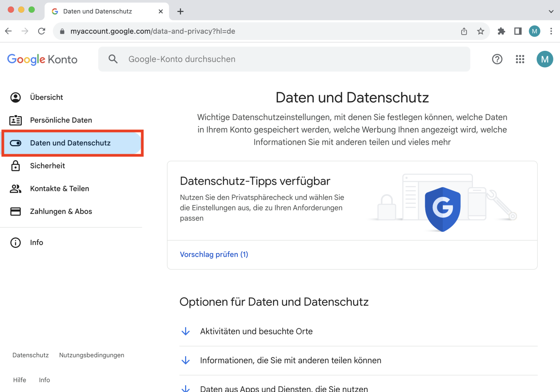Click the Google profile avatar M
The width and height of the screenshot is (560, 392).
coord(545,59)
